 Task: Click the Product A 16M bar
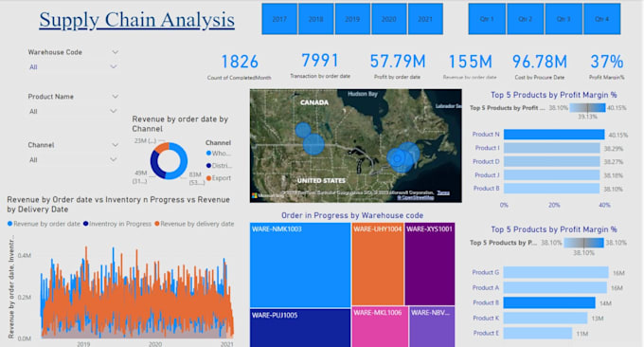555,288
